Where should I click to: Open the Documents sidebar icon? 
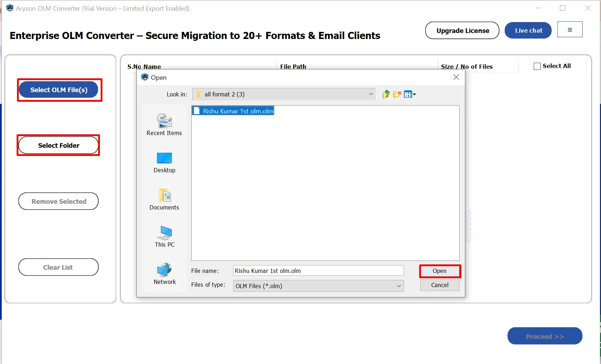coord(164,198)
